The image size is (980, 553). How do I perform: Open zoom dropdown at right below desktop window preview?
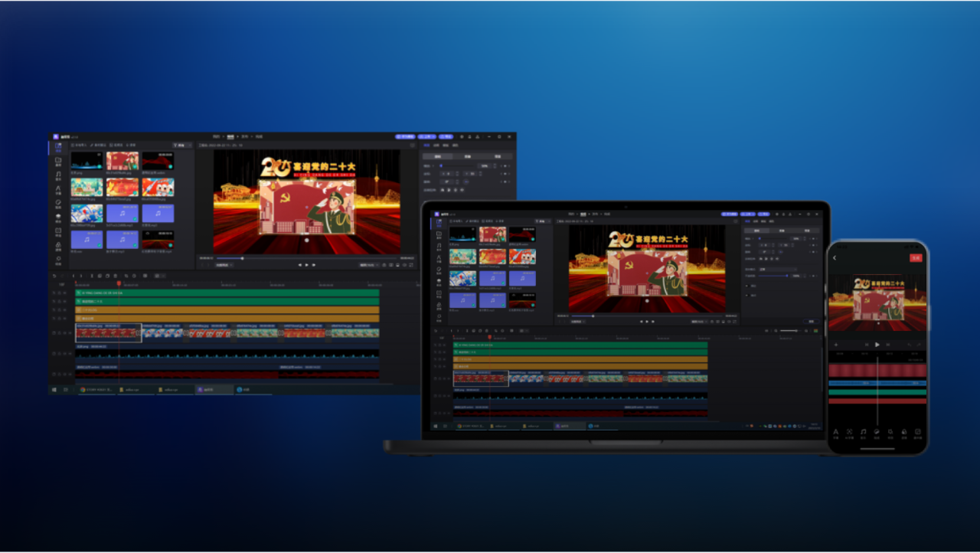pyautogui.click(x=369, y=265)
